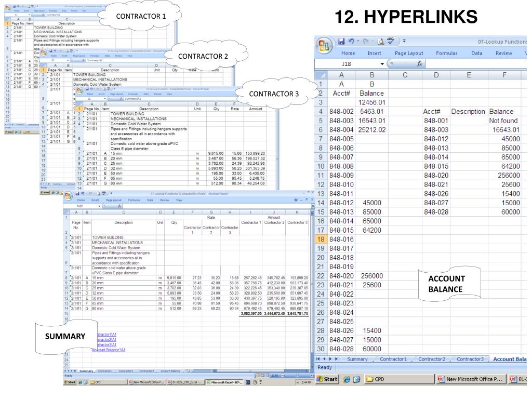Click Start button on right taskbar

coord(327,379)
